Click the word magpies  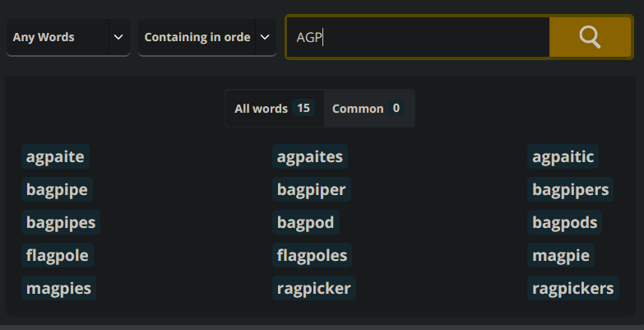point(58,288)
